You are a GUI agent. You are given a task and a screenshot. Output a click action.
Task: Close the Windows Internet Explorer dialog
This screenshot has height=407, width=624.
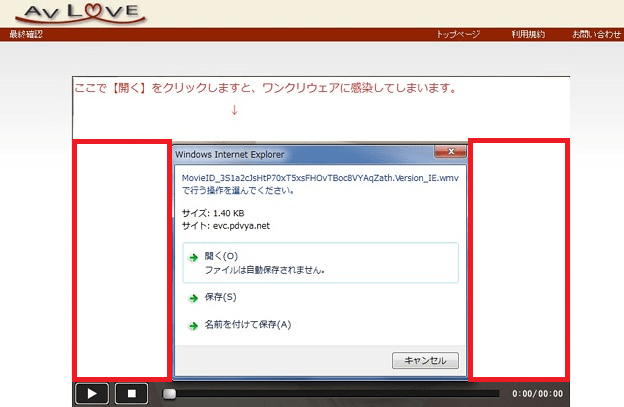450,152
